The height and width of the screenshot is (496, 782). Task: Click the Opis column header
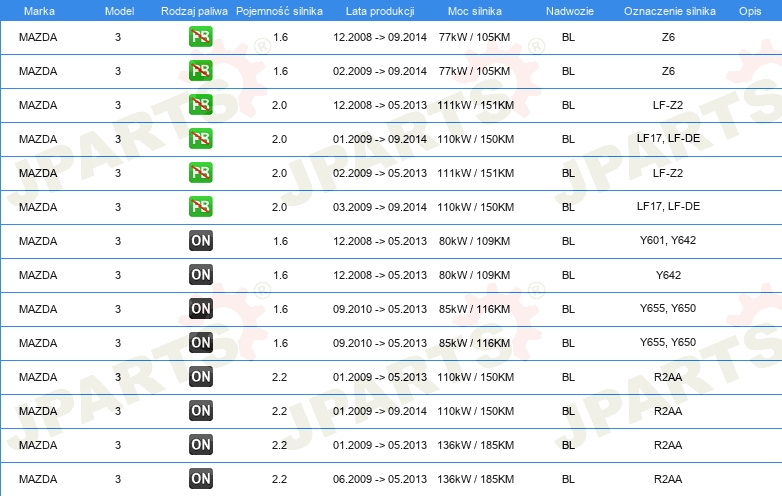[x=750, y=11]
